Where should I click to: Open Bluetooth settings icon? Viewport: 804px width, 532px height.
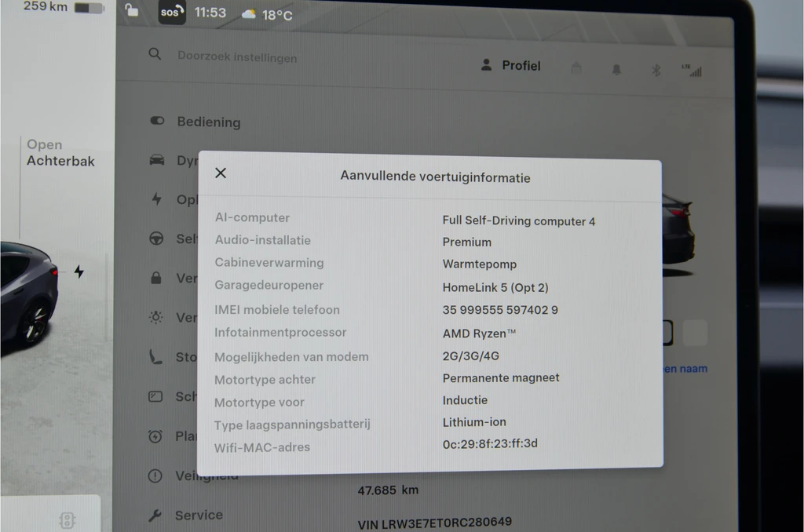(656, 70)
